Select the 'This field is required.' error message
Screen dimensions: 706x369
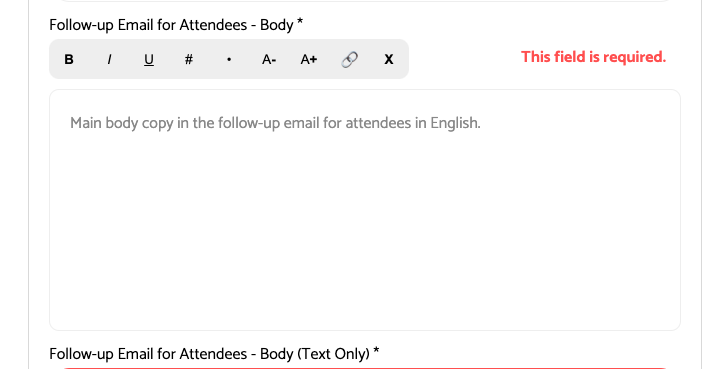coord(593,57)
